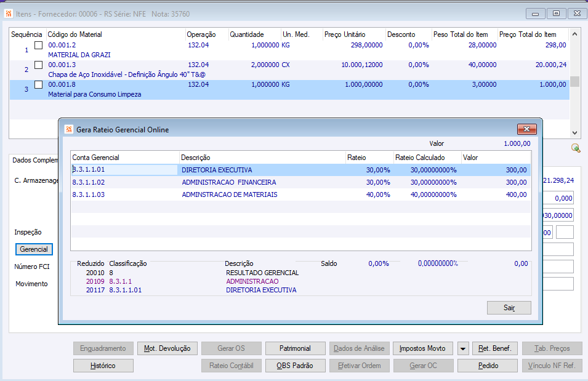The image size is (588, 381).
Task: Click the Patrimonial button
Action: click(294, 348)
